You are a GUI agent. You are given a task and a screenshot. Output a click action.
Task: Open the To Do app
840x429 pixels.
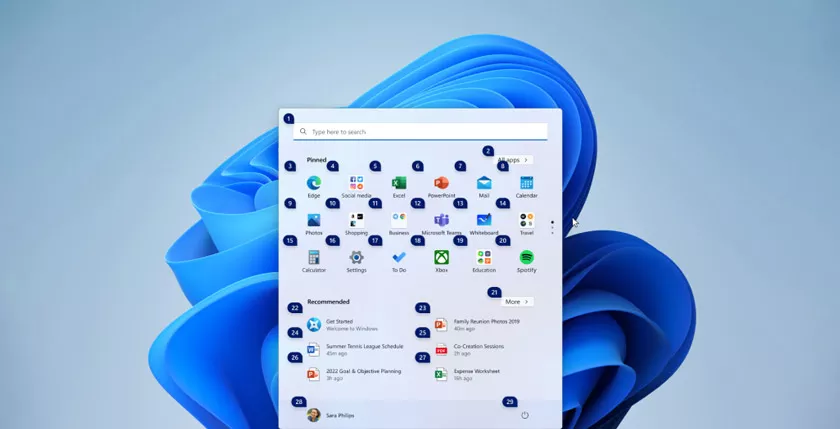pos(399,257)
